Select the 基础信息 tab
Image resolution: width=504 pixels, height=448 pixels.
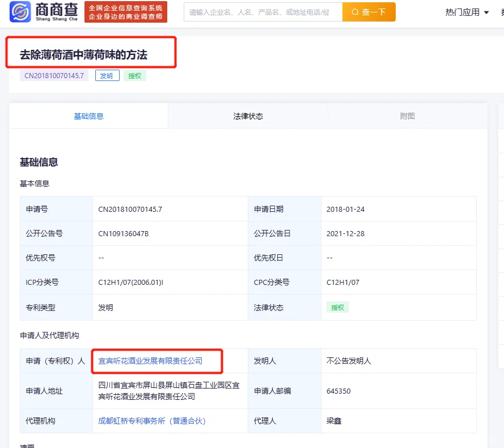tap(88, 115)
